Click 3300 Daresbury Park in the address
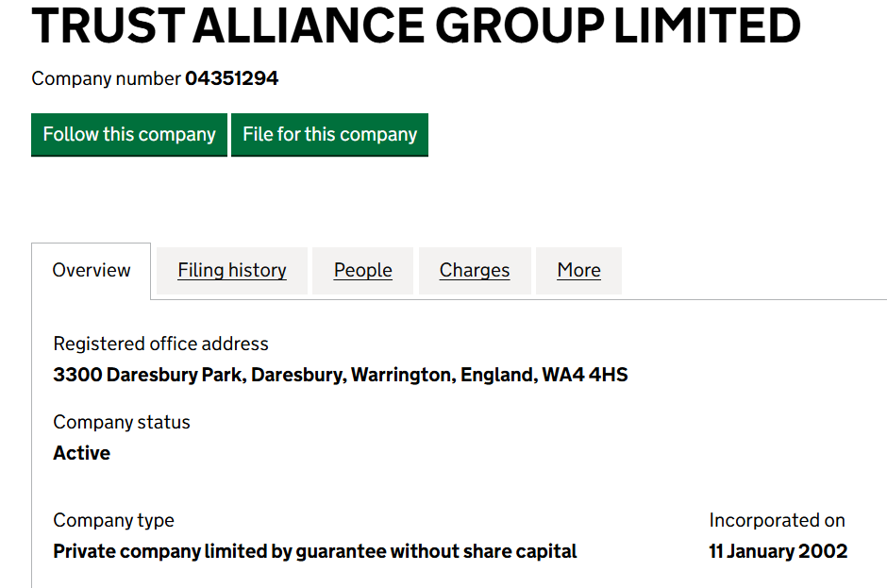The height and width of the screenshot is (588, 887). coord(149,375)
